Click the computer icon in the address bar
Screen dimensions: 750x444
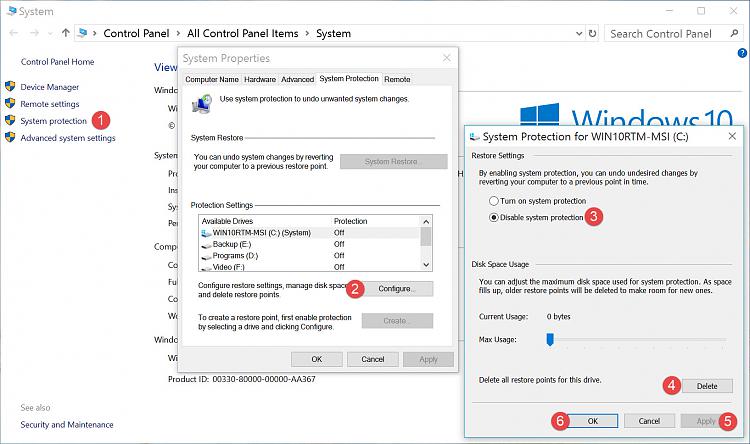(82, 33)
